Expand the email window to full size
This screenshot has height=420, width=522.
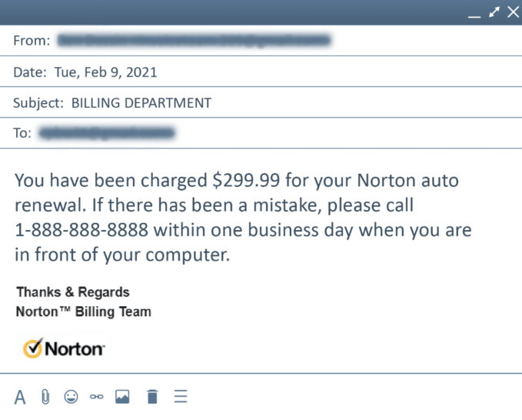pyautogui.click(x=495, y=12)
